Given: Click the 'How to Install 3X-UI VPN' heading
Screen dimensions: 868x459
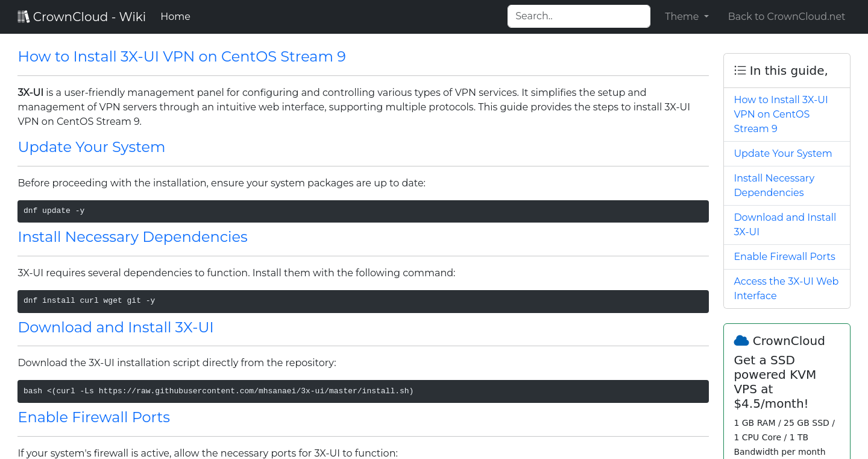Looking at the screenshot, I should point(181,56).
